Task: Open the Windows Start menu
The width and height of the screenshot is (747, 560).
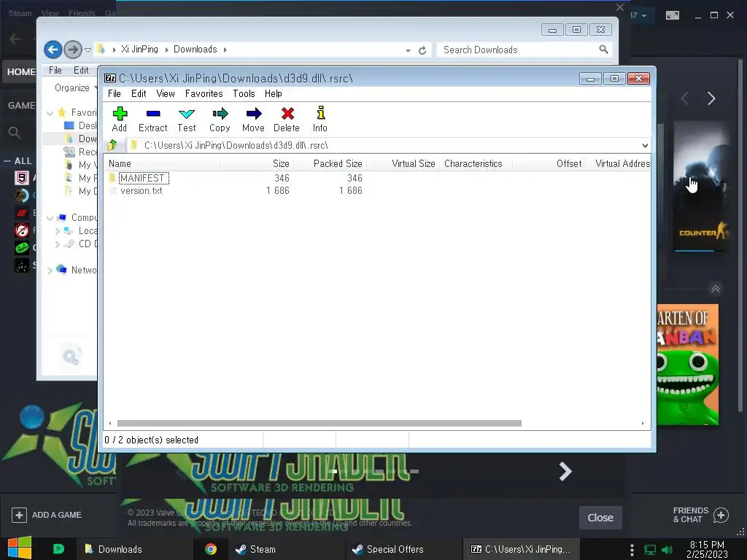Action: [x=20, y=548]
